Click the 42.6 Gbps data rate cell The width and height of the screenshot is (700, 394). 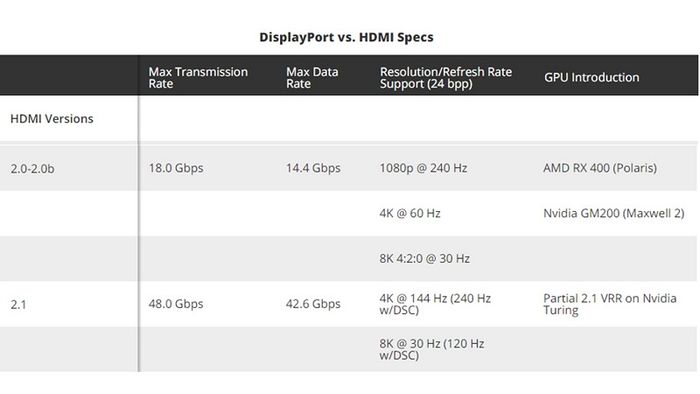pyautogui.click(x=313, y=304)
